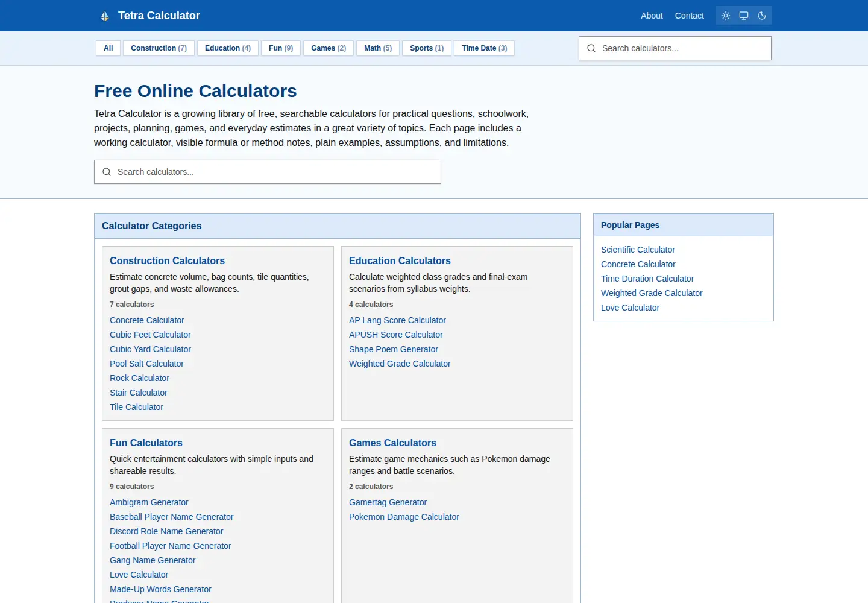
Task: Click the main search magnifier icon
Action: (107, 172)
